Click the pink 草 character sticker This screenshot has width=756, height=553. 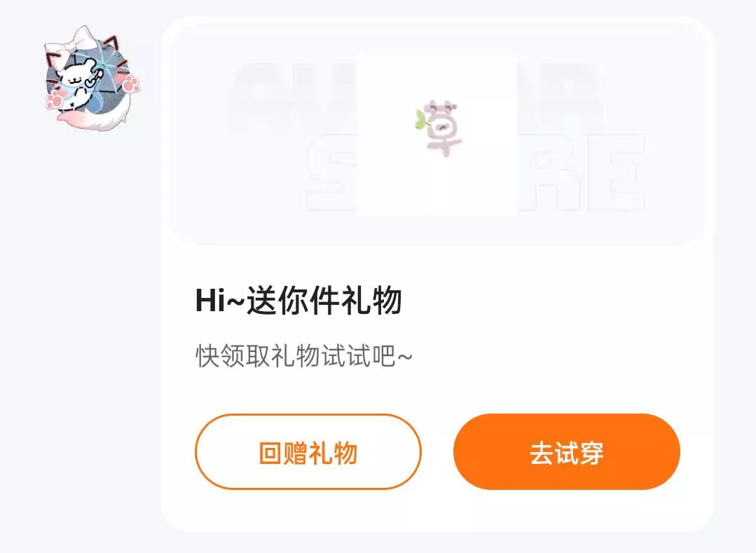point(440,128)
